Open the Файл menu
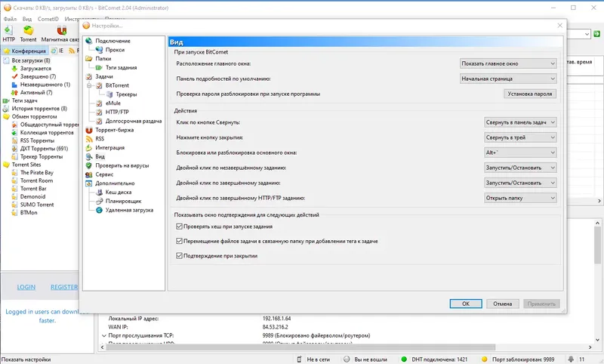 pyautogui.click(x=10, y=19)
